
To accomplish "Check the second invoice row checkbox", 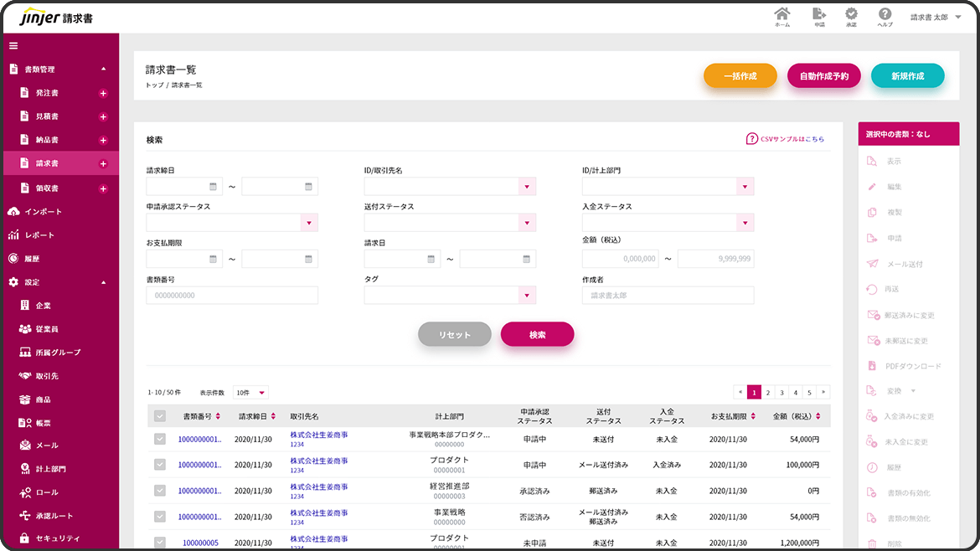I will point(159,465).
